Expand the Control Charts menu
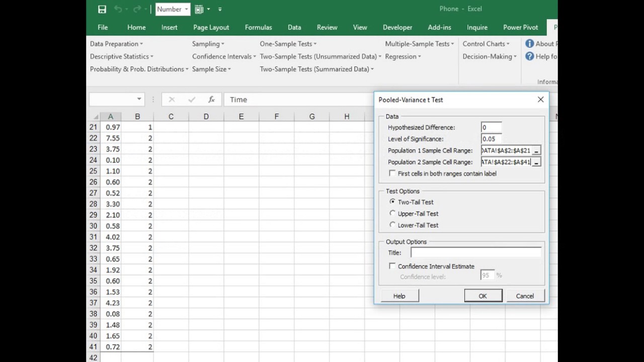This screenshot has height=362, width=644. 486,44
